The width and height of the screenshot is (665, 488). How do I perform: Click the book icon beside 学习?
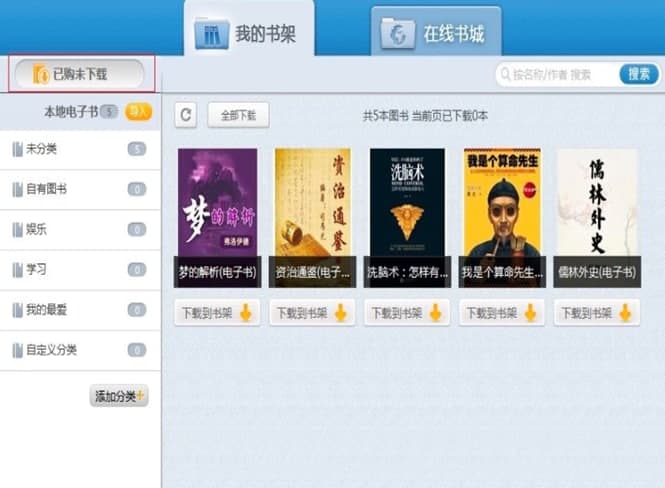click(x=17, y=270)
